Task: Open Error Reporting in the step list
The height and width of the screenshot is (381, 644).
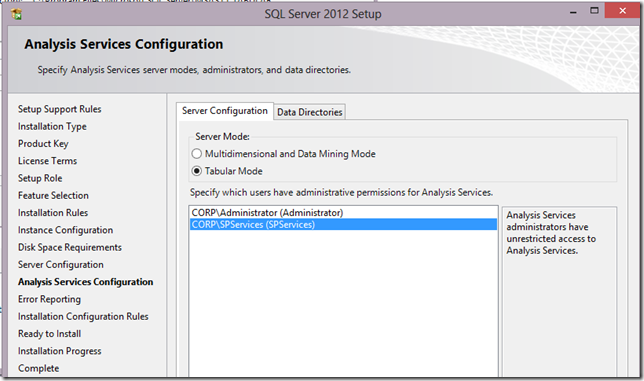Action: click(49, 299)
